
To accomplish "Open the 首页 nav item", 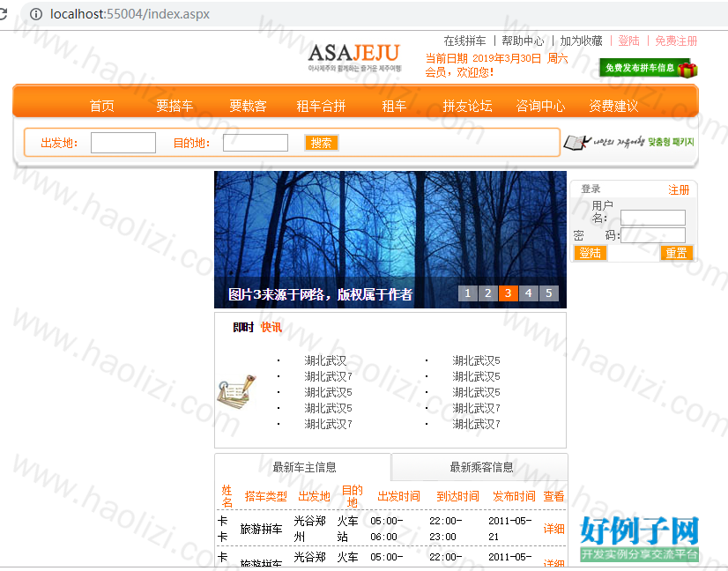I will [101, 106].
